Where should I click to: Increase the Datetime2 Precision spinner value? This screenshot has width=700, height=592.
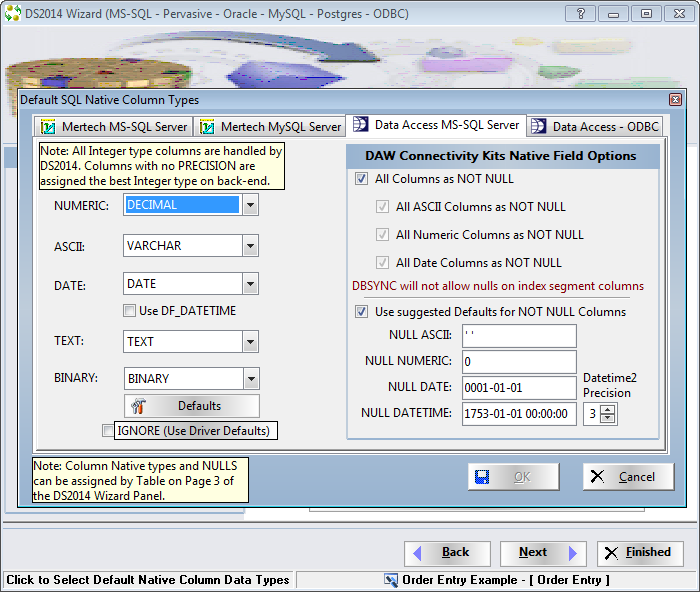(x=608, y=409)
